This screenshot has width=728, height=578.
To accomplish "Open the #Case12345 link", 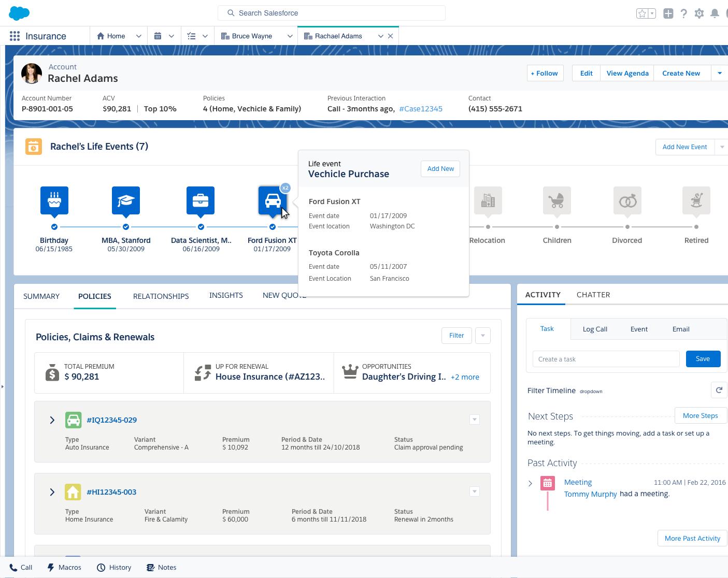I will (x=421, y=109).
